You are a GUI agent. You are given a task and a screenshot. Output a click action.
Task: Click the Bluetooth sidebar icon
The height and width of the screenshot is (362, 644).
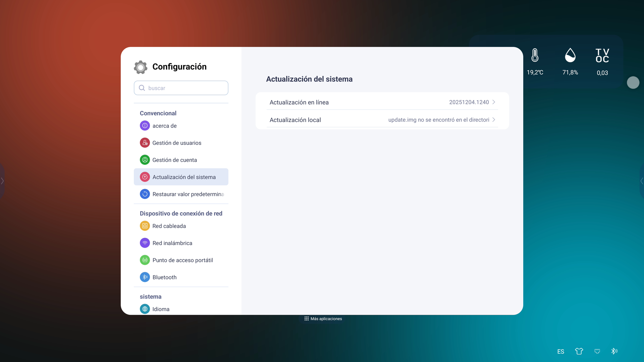(x=145, y=277)
